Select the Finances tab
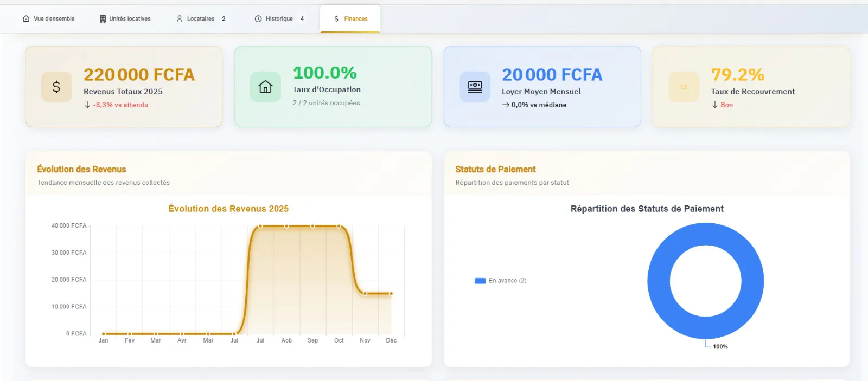This screenshot has width=868, height=381. click(x=350, y=19)
